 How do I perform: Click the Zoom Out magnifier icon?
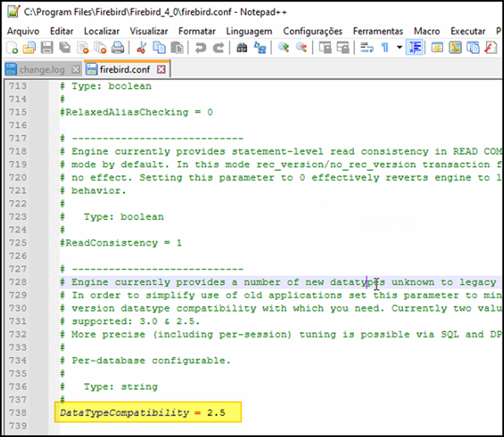pyautogui.click(x=301, y=48)
